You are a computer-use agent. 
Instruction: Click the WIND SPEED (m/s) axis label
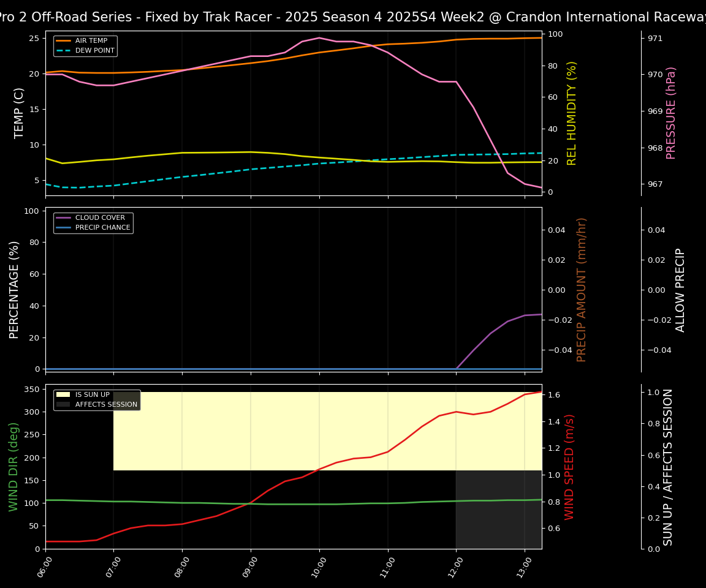click(569, 466)
